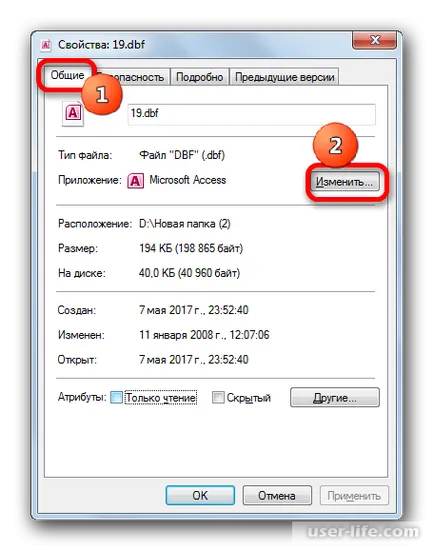Click the Расположение label
Viewport: 434px width, 551px height.
coord(95,224)
